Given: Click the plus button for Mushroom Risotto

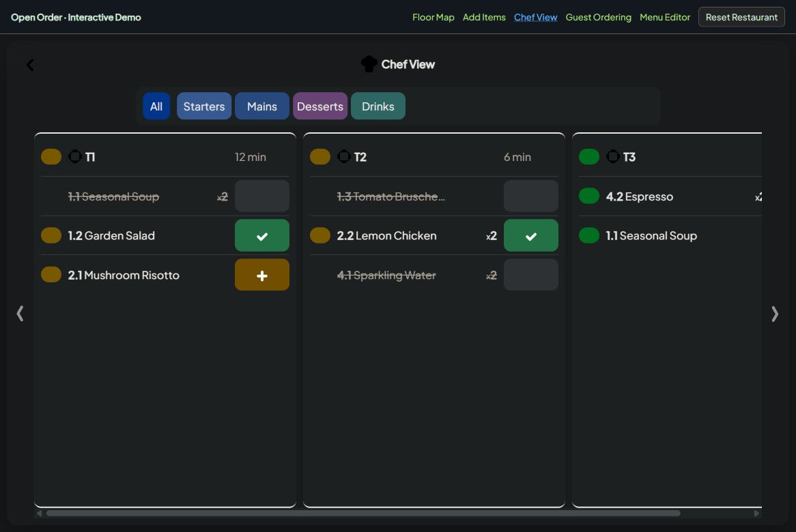Looking at the screenshot, I should (x=262, y=275).
